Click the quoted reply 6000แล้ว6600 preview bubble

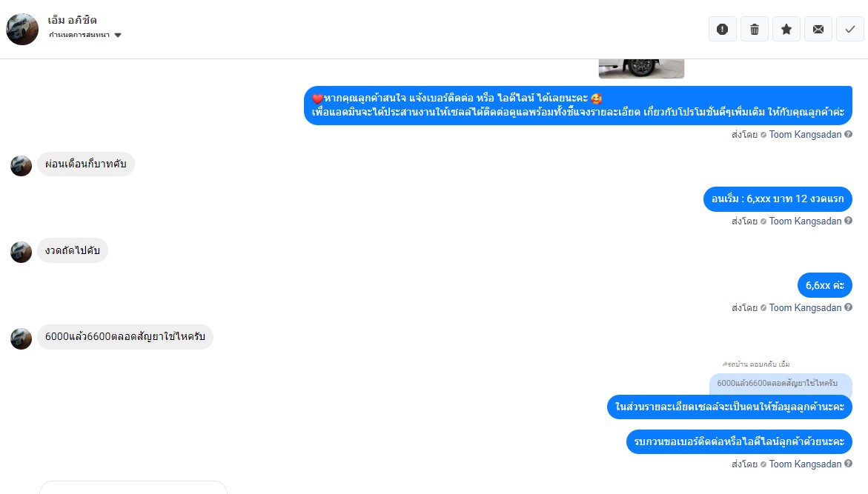pyautogui.click(x=781, y=384)
